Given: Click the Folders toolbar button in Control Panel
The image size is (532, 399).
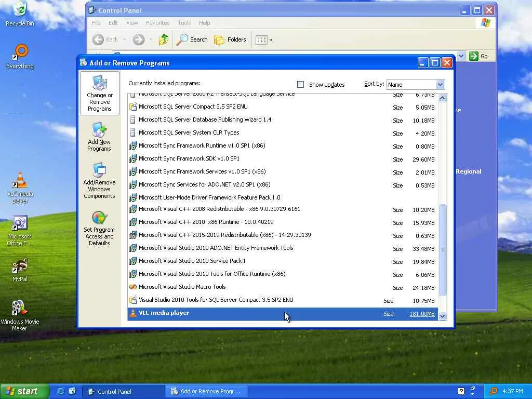Looking at the screenshot, I should [230, 39].
